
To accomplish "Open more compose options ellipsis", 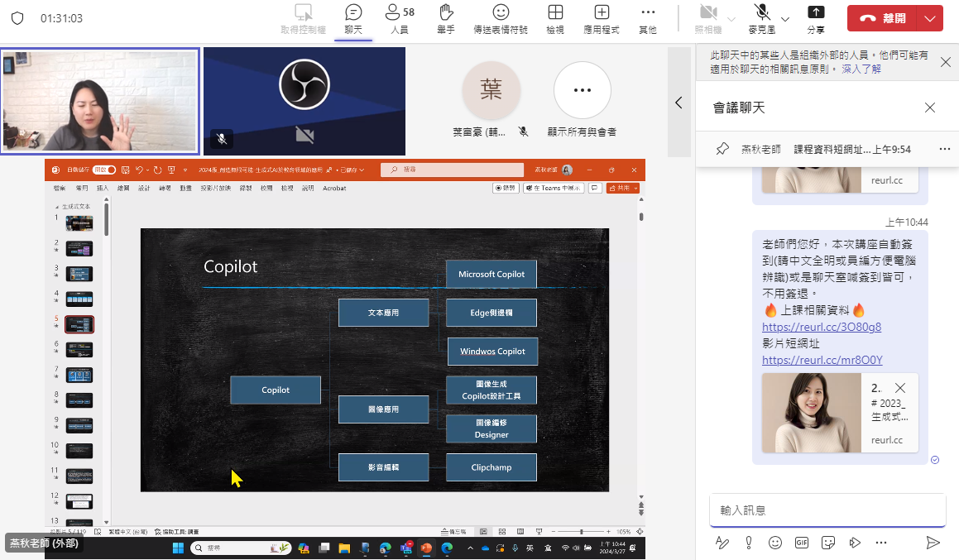I will 880,543.
